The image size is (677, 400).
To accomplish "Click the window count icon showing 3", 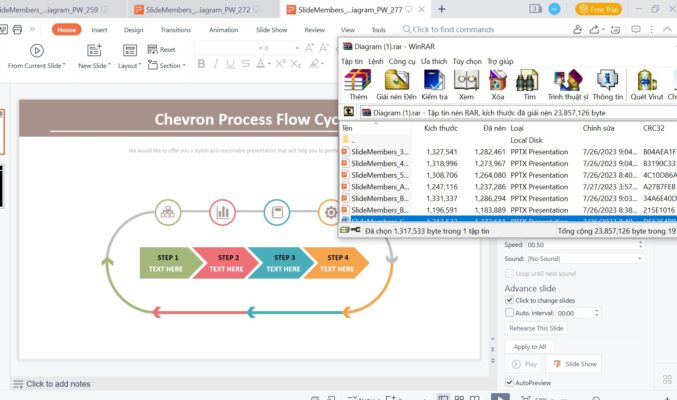I will [x=535, y=9].
